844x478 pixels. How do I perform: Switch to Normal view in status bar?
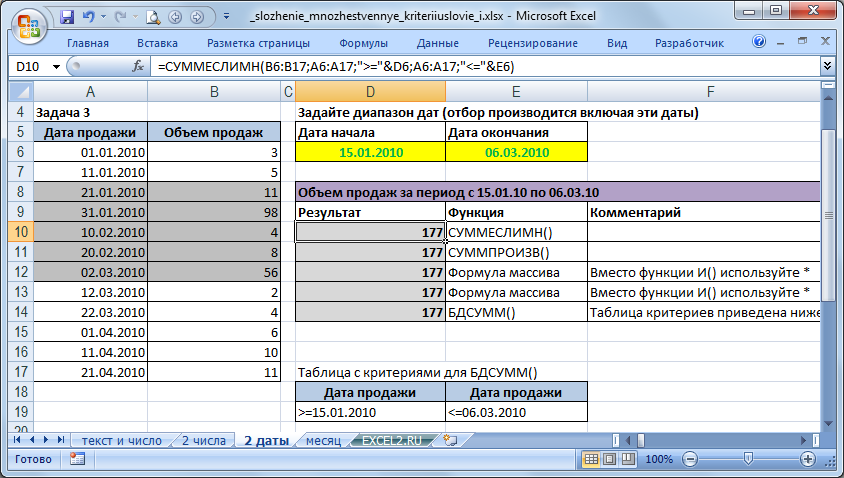click(x=592, y=459)
